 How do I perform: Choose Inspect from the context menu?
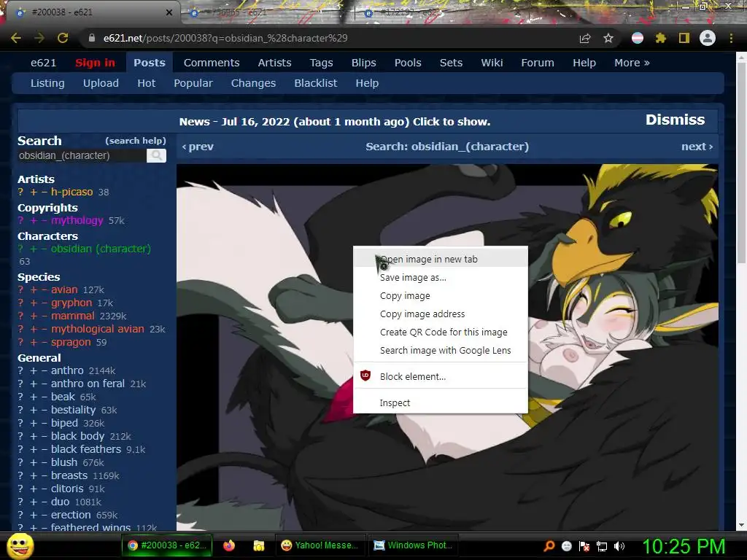440,402
